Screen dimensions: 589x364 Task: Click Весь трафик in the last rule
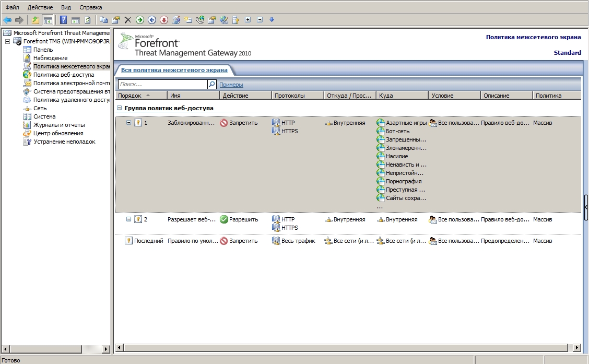tap(298, 241)
